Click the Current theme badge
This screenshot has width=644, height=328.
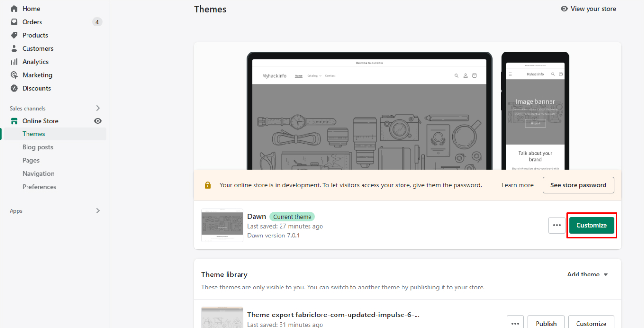tap(292, 217)
